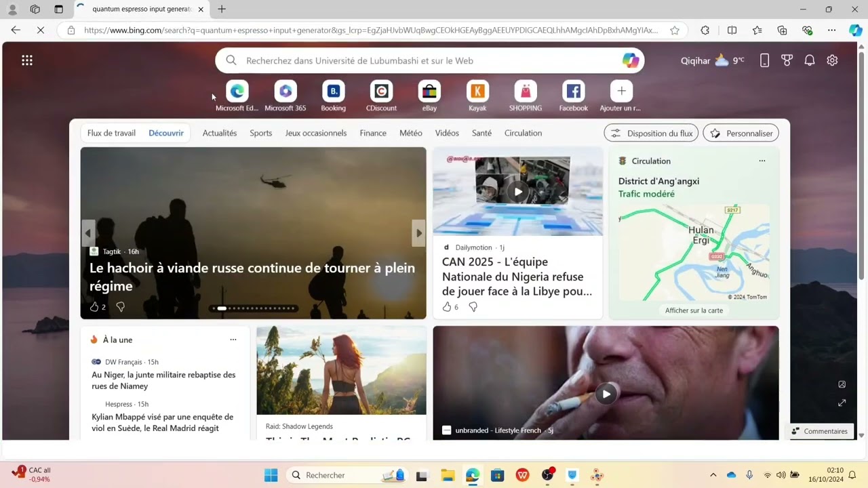Dislike the Tagtik featured story
The width and height of the screenshot is (868, 488).
tap(120, 307)
